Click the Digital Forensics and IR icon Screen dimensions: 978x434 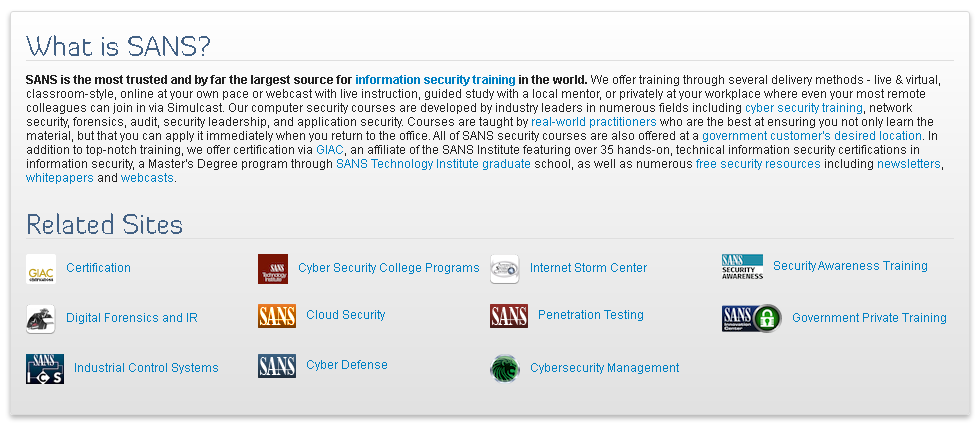41,319
